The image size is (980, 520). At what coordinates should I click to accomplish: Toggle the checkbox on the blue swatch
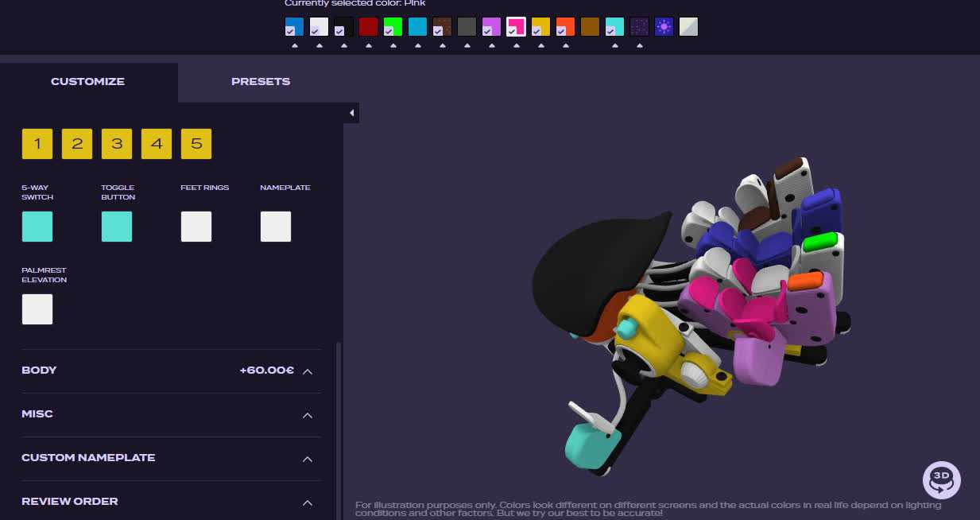coord(290,31)
